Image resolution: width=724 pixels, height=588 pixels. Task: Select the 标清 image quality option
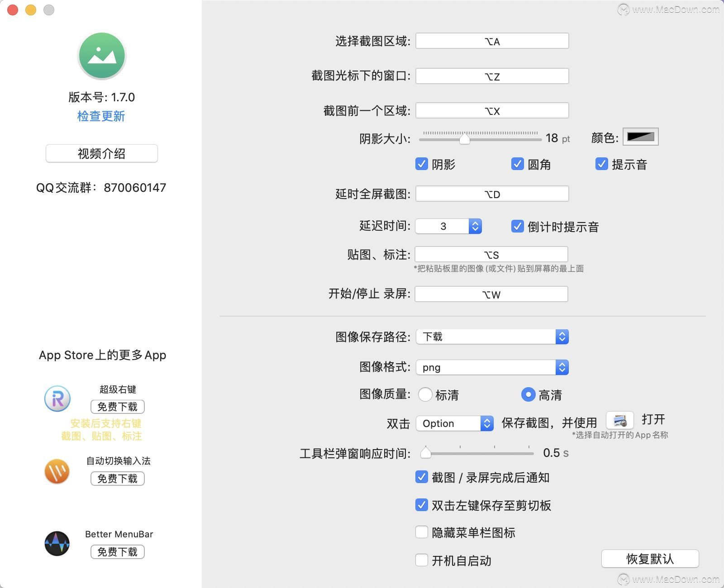425,394
